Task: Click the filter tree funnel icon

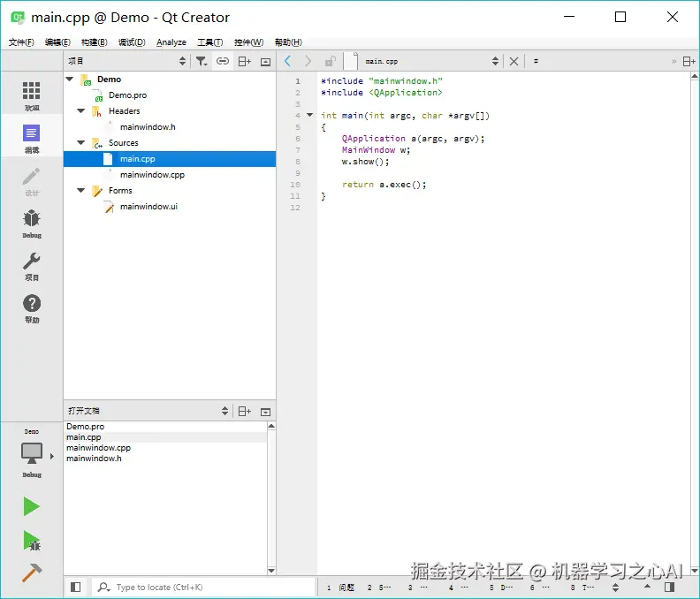Action: tap(202, 61)
